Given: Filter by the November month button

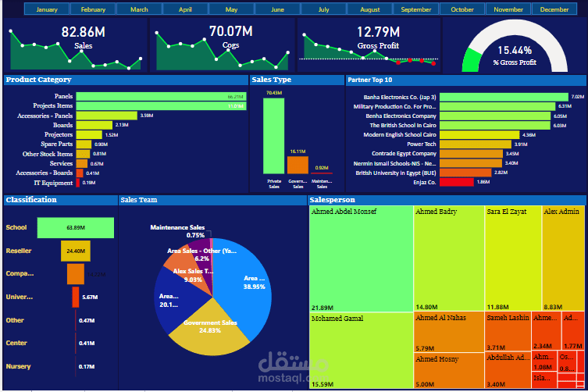Looking at the screenshot, I should point(508,9).
